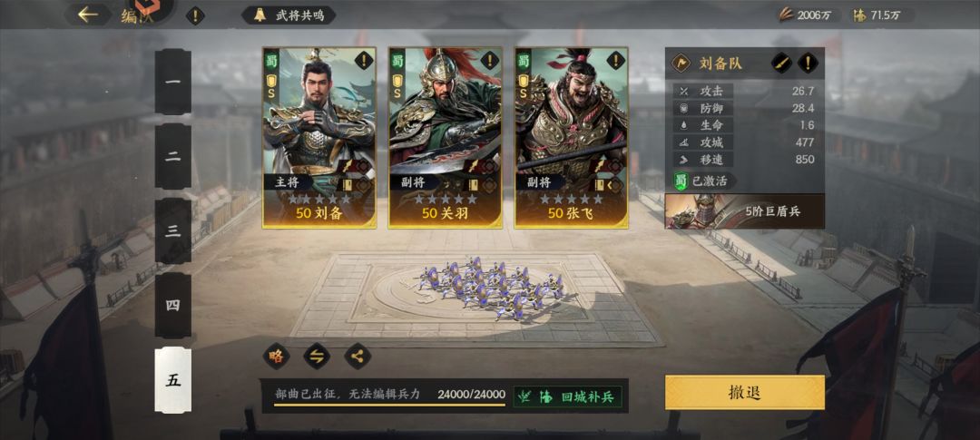Switch to formation tab 一
The height and width of the screenshot is (440, 980).
[x=173, y=82]
